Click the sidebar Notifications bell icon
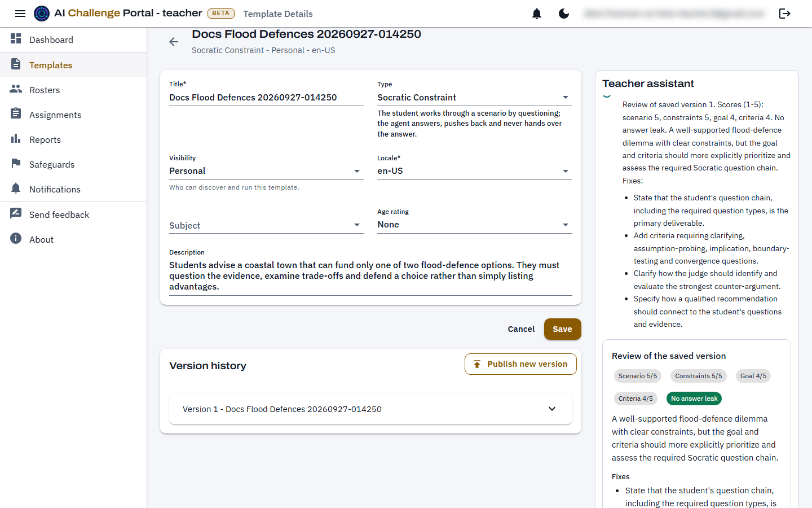 pos(16,189)
